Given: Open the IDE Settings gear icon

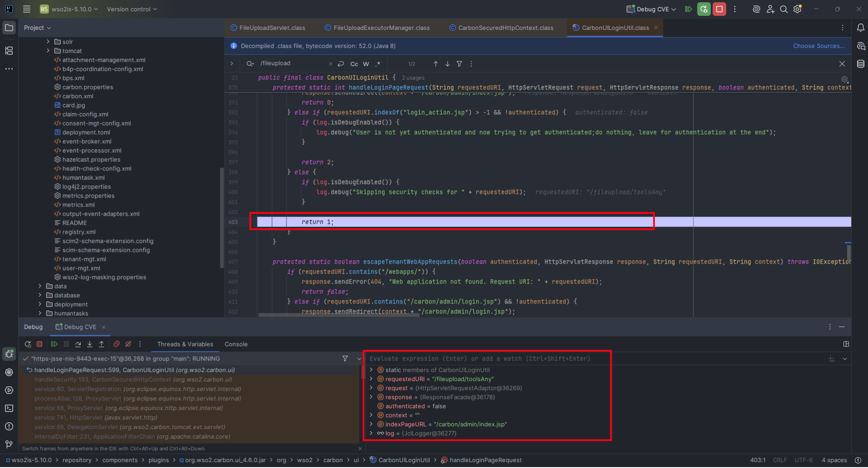Looking at the screenshot, I should [x=798, y=9].
